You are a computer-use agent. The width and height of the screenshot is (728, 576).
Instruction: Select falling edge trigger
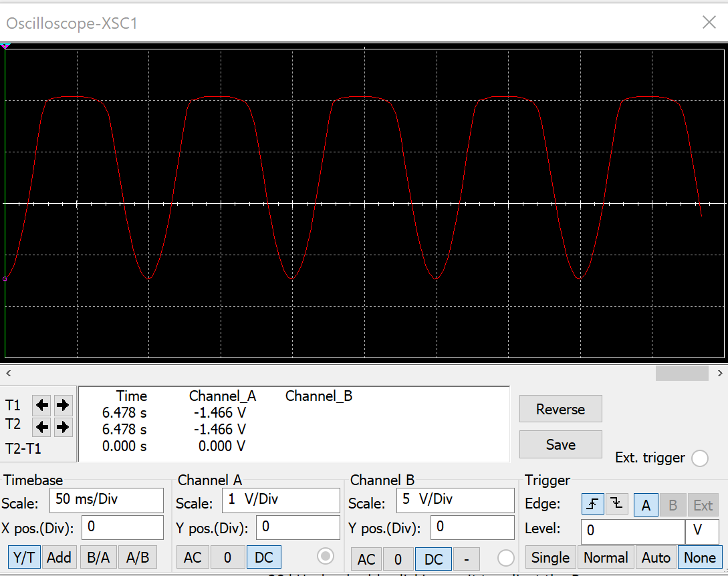click(616, 505)
